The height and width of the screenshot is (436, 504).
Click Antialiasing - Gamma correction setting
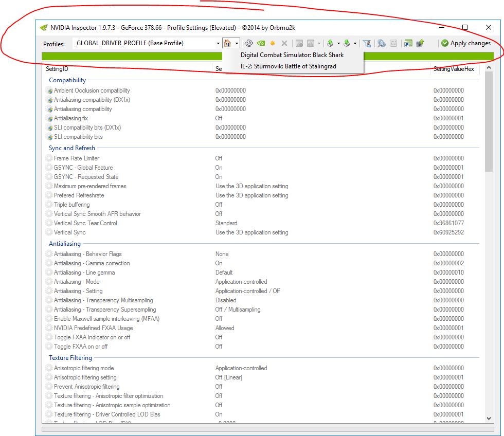pos(92,263)
